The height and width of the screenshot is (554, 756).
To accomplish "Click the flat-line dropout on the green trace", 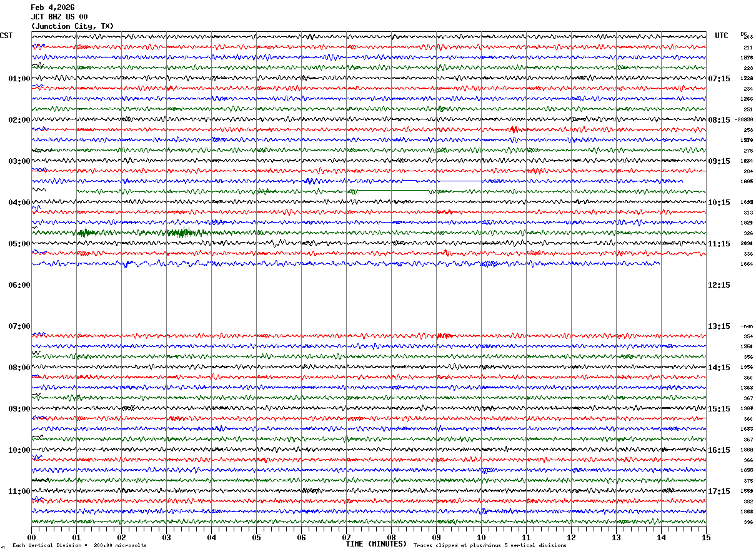I will click(394, 190).
